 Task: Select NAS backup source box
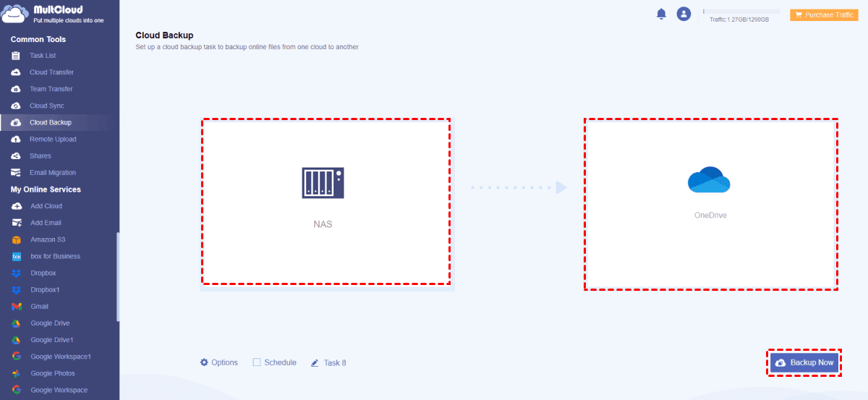pyautogui.click(x=325, y=202)
